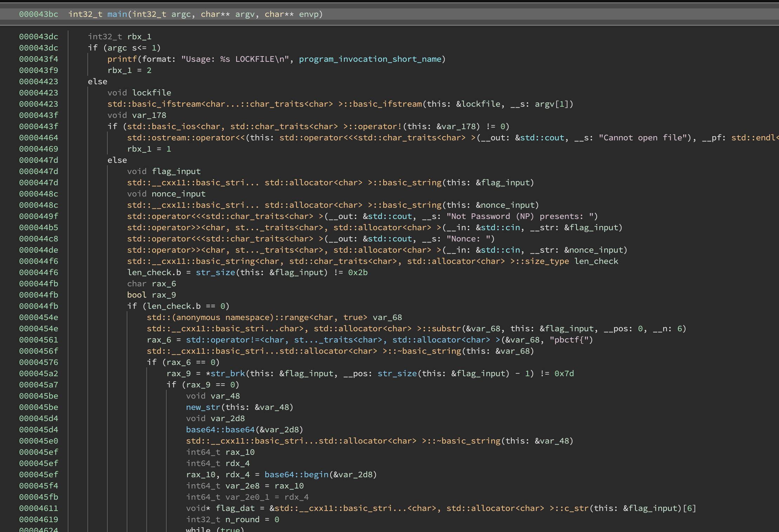Click program_invocation_short_name symbol
779x532 pixels.
(370, 59)
